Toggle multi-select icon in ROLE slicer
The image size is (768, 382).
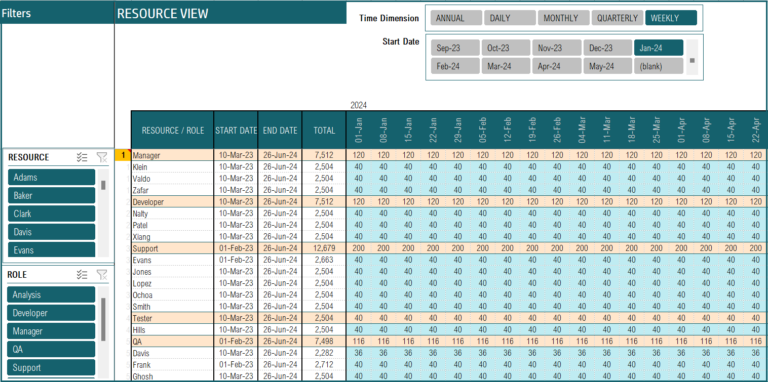[x=82, y=275]
